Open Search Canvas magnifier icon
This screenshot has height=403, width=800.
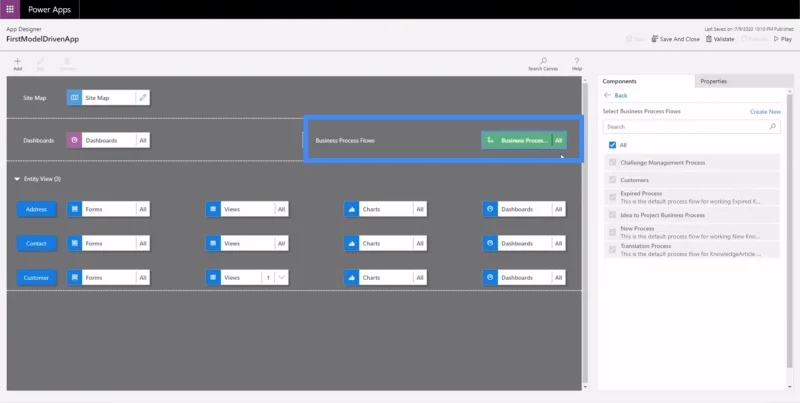[543, 61]
